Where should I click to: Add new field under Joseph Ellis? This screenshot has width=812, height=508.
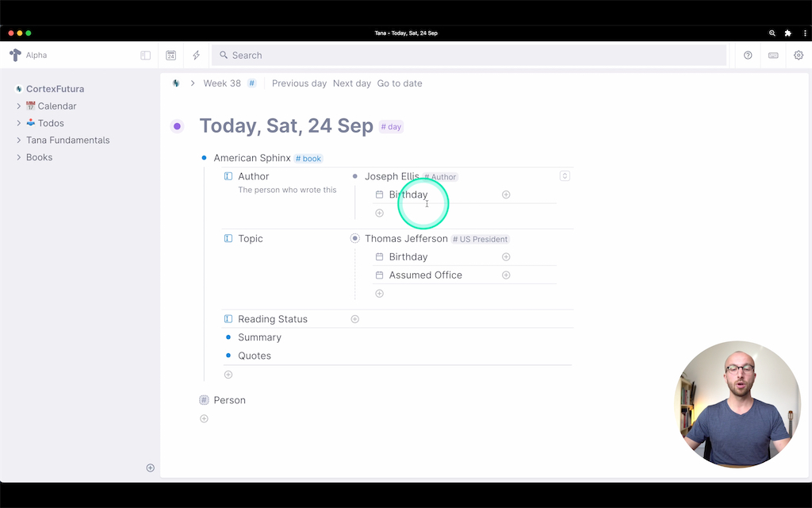tap(379, 213)
